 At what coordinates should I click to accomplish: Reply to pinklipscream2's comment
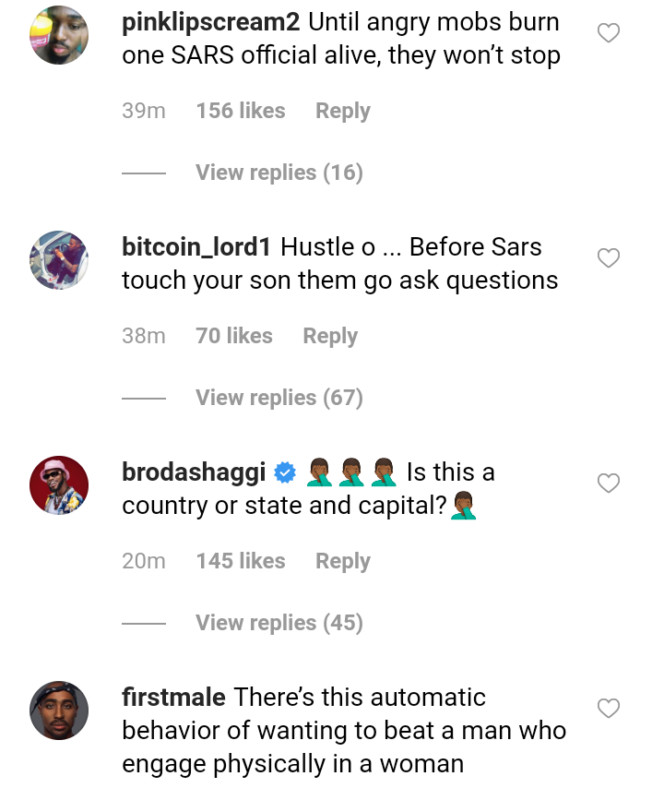(x=342, y=111)
